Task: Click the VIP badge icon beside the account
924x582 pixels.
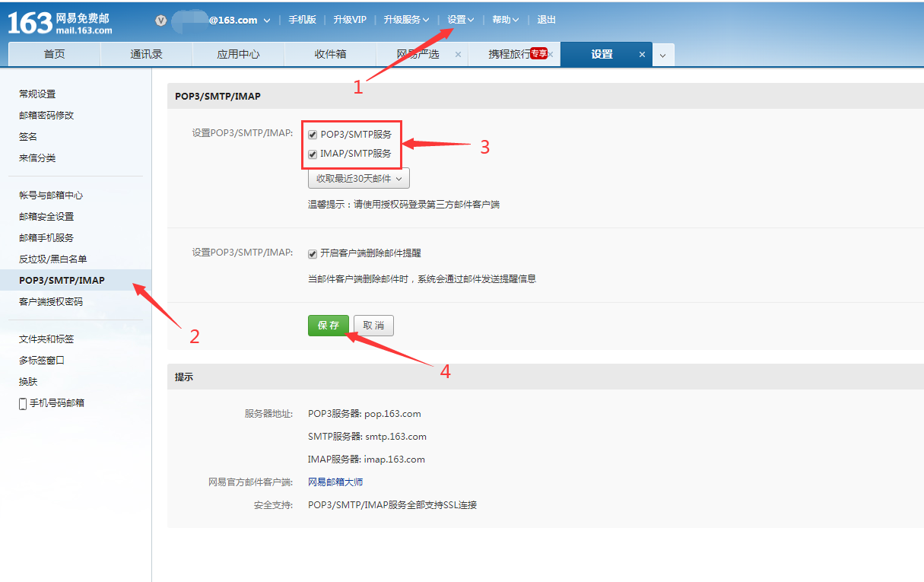Action: pyautogui.click(x=160, y=21)
